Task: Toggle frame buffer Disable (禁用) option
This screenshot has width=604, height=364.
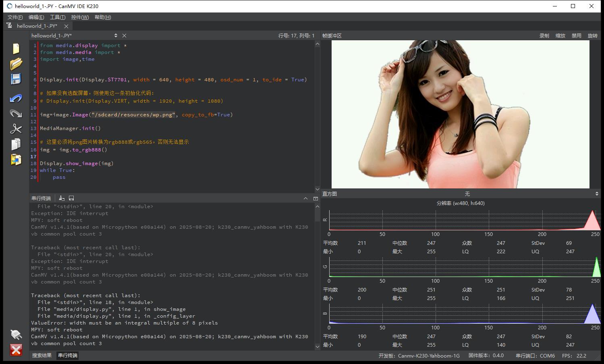Action: pos(576,36)
